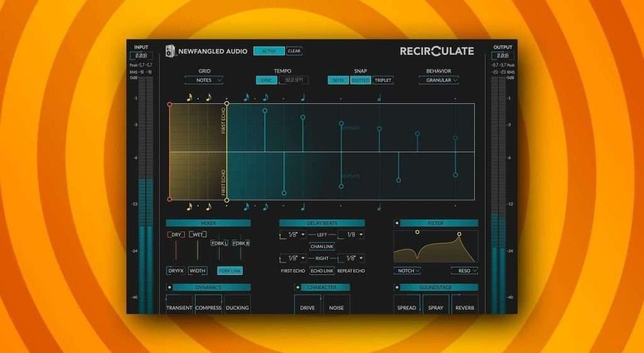This screenshot has width=644, height=353.
Task: Select the notch filter node on curve
Action: click(417, 232)
